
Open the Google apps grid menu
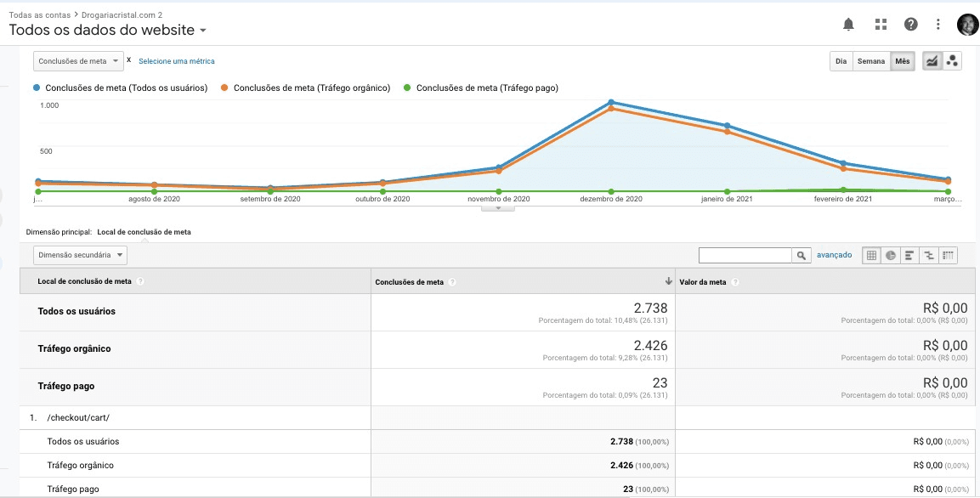881,24
